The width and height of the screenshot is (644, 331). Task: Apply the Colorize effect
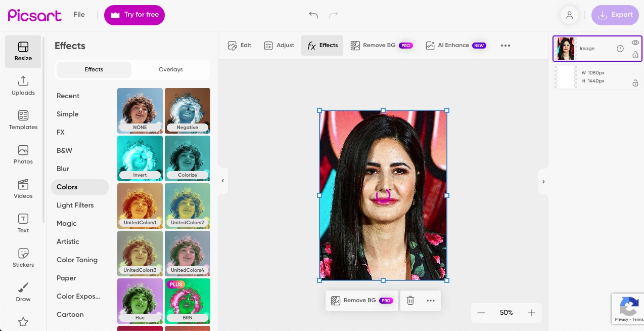[x=188, y=158]
